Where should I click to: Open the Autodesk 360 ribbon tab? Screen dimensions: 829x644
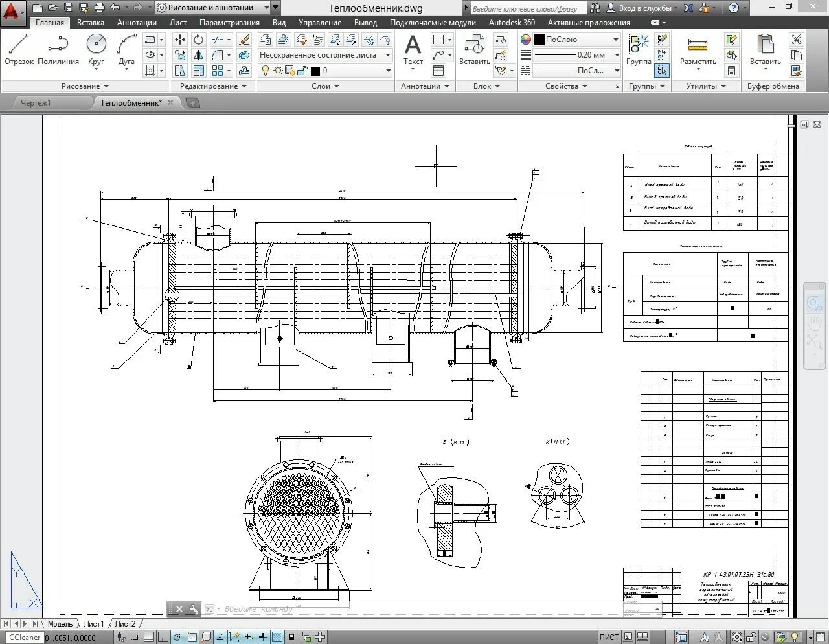click(x=512, y=22)
